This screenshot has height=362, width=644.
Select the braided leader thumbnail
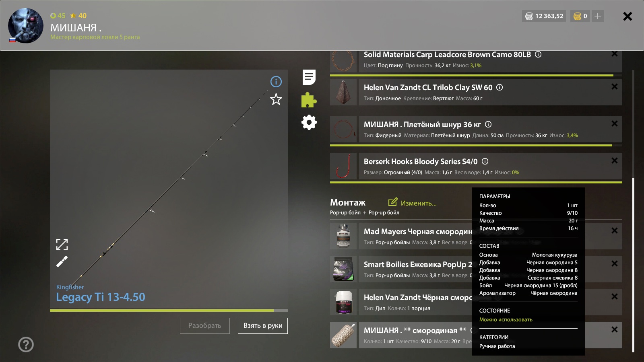(343, 129)
